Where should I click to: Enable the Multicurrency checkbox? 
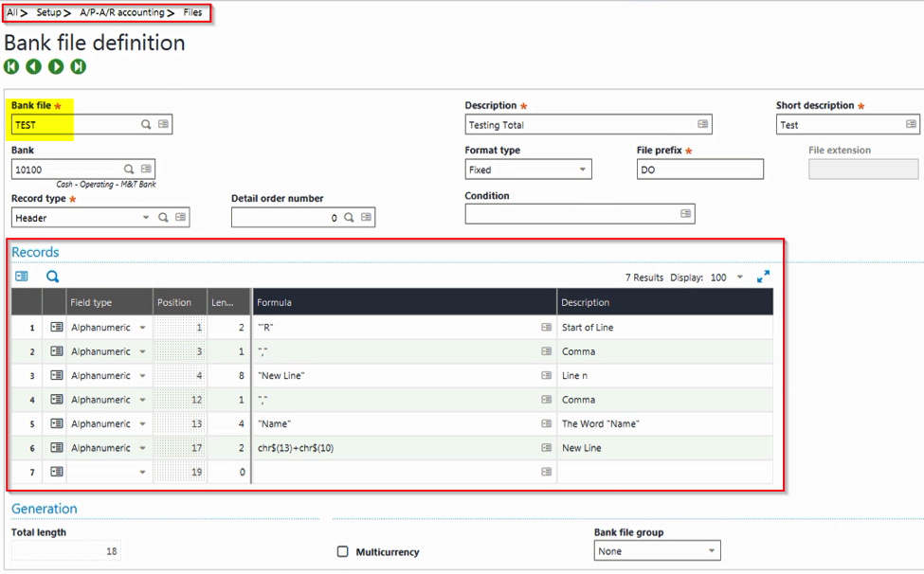point(342,551)
